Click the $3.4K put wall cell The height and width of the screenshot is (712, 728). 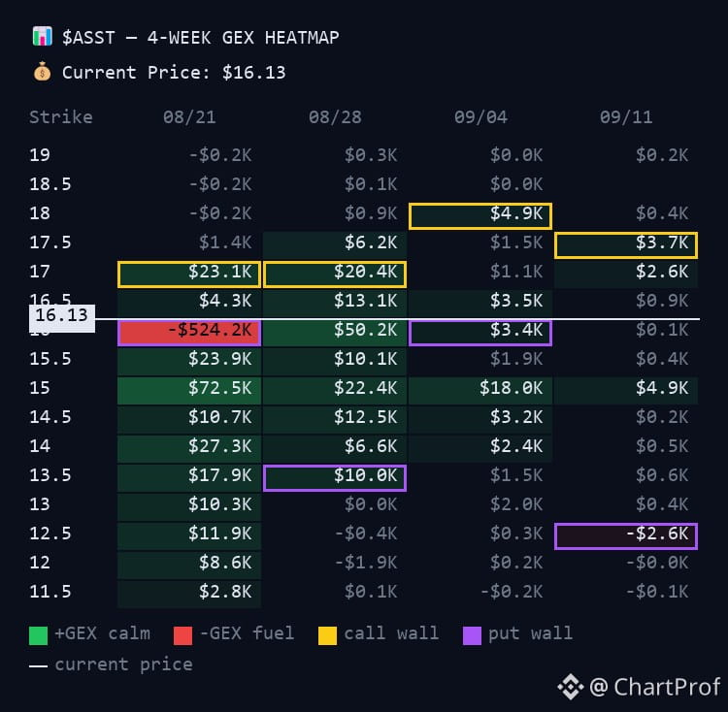point(480,332)
